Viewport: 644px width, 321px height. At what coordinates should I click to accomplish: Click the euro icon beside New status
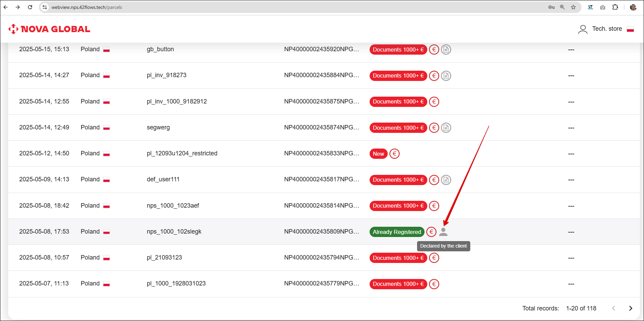[x=394, y=154]
